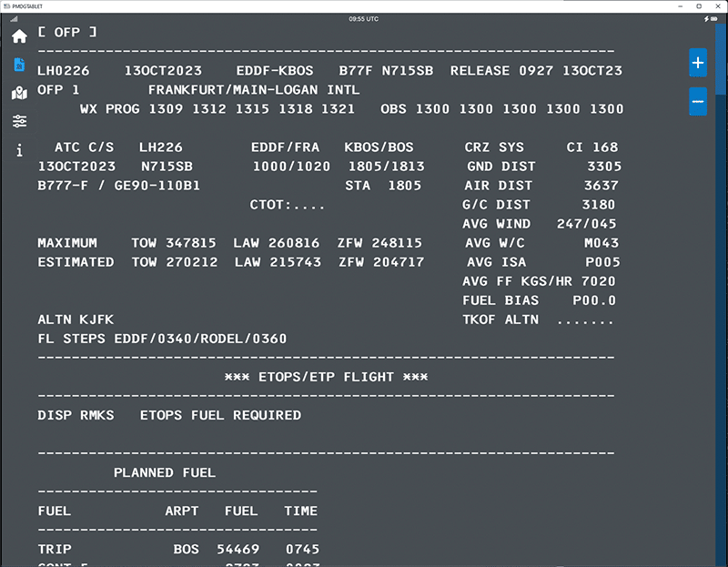
Task: Click the ALTN KJFK alternate line
Action: click(75, 319)
